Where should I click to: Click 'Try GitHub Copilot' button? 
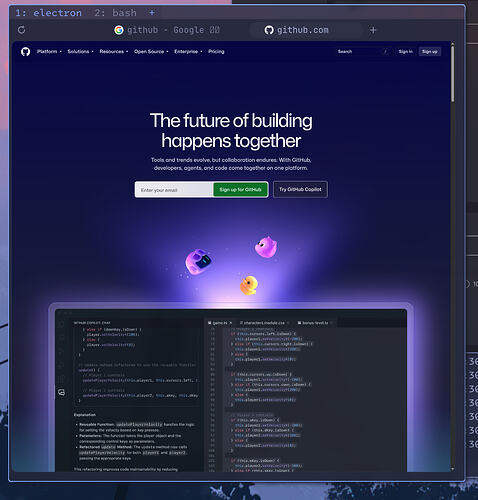300,189
